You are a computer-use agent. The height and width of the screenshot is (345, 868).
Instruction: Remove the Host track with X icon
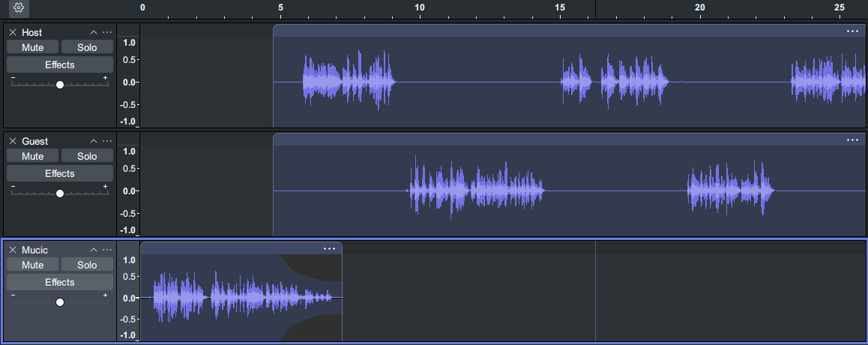[x=13, y=32]
